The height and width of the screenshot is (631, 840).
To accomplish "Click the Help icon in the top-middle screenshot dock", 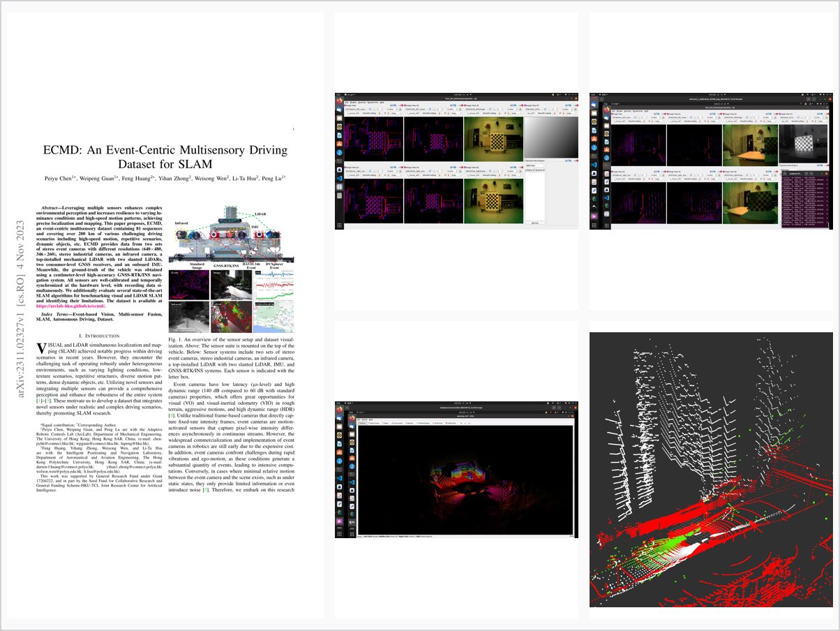I will 340,152.
